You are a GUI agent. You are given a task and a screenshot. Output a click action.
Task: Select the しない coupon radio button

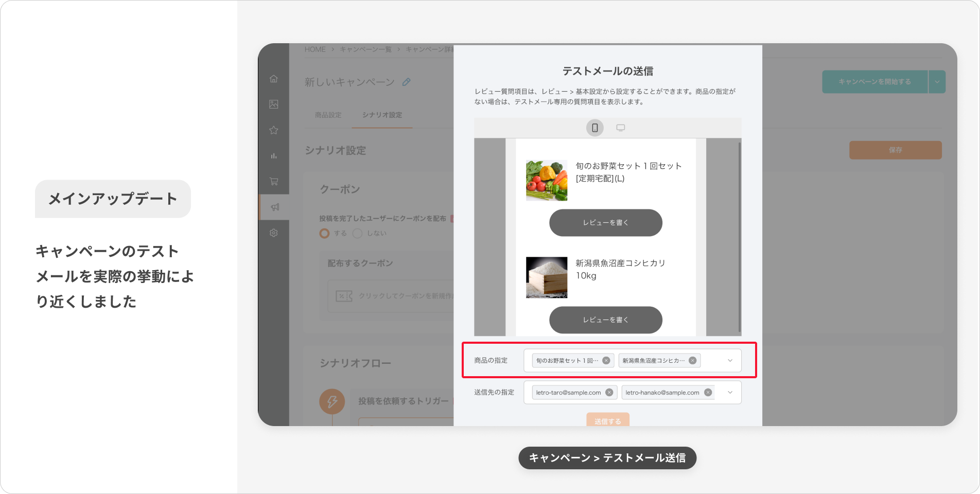point(357,234)
